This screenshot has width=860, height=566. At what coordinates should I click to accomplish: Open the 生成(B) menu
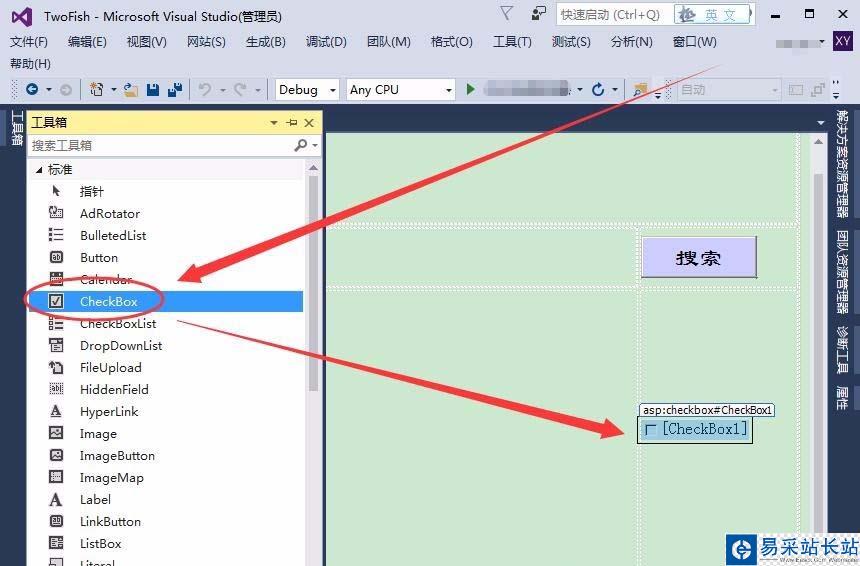pos(265,42)
